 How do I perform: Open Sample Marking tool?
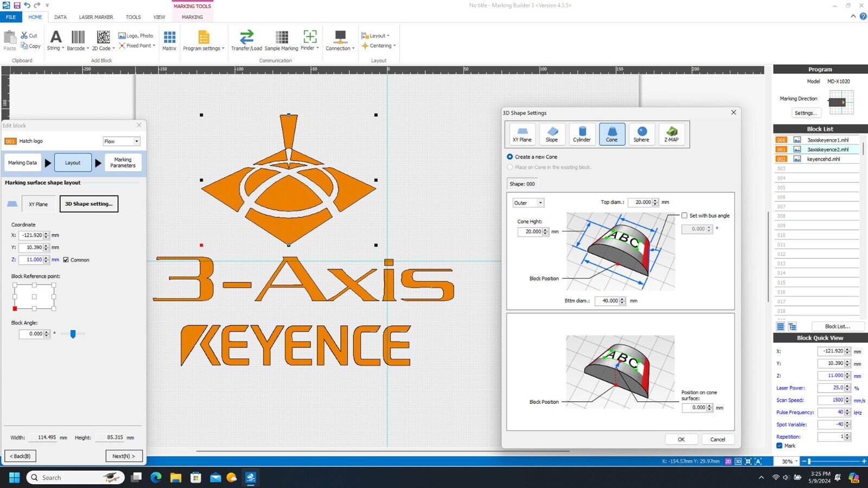[281, 40]
